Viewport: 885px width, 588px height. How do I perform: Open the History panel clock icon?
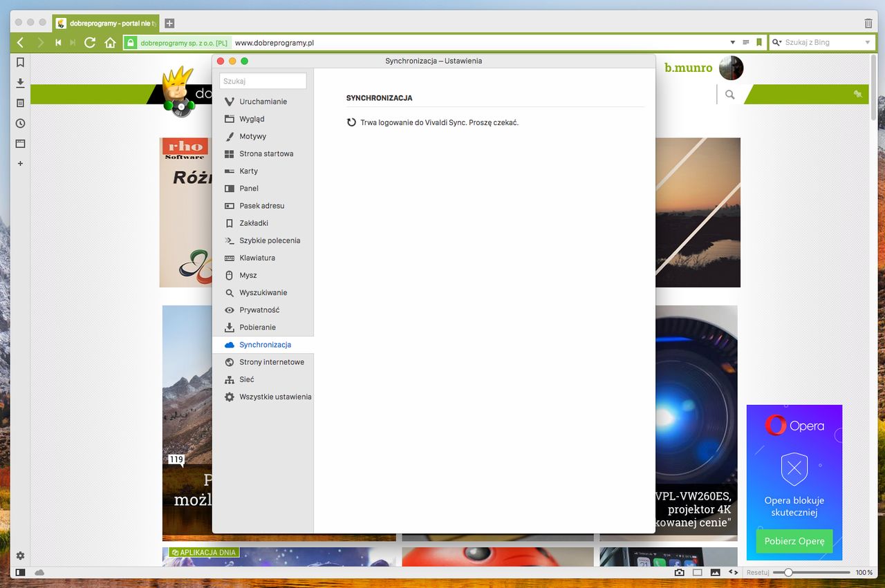point(20,124)
